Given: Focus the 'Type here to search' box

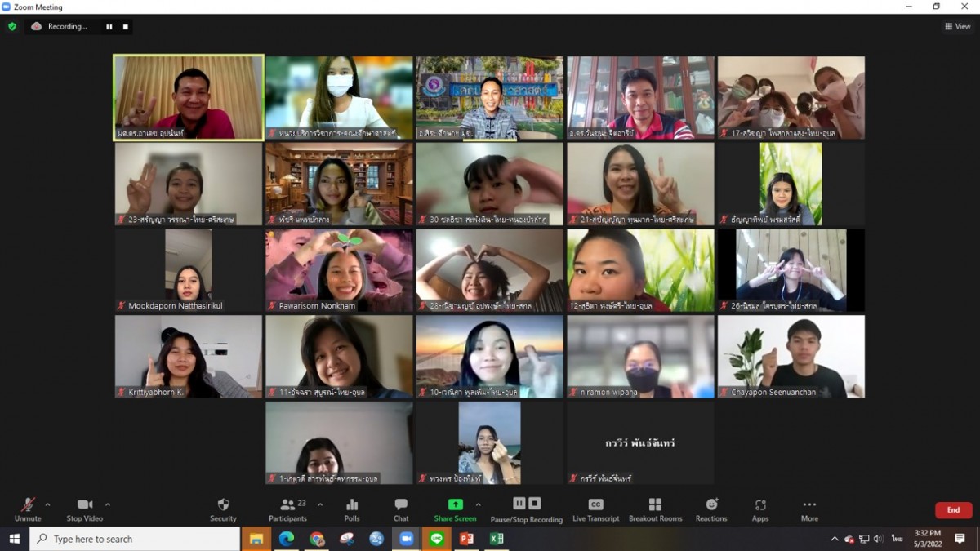Looking at the screenshot, I should click(136, 539).
